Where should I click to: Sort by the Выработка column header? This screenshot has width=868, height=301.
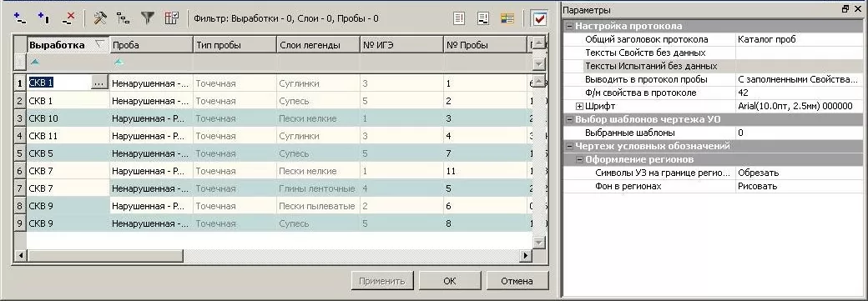(68, 45)
